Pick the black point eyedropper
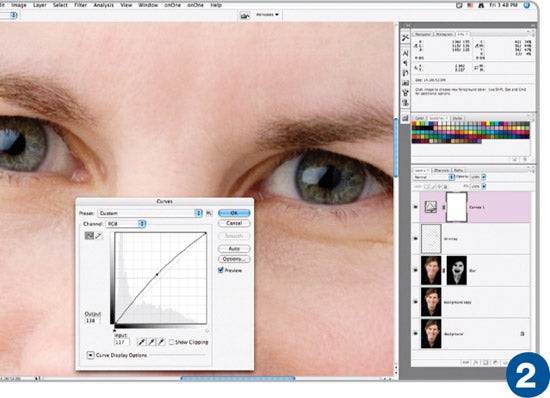This screenshot has width=550, height=398. click(x=141, y=342)
